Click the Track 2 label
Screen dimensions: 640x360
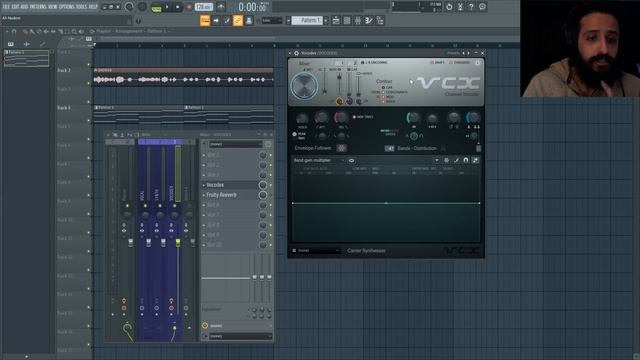coord(64,70)
